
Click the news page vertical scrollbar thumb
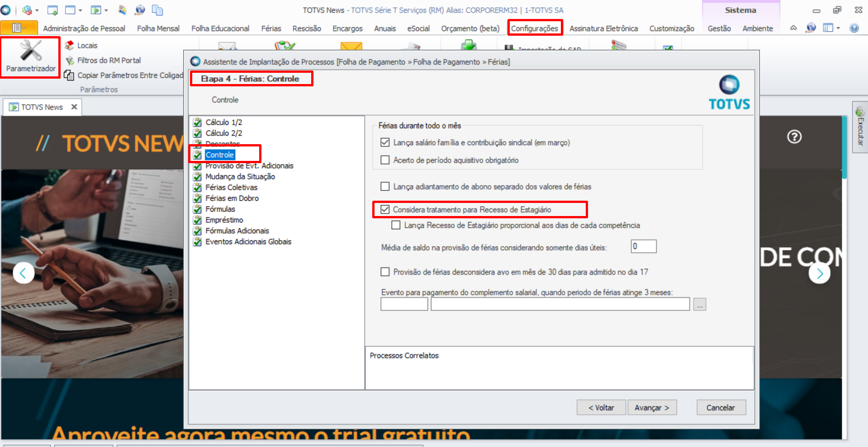pyautogui.click(x=844, y=147)
